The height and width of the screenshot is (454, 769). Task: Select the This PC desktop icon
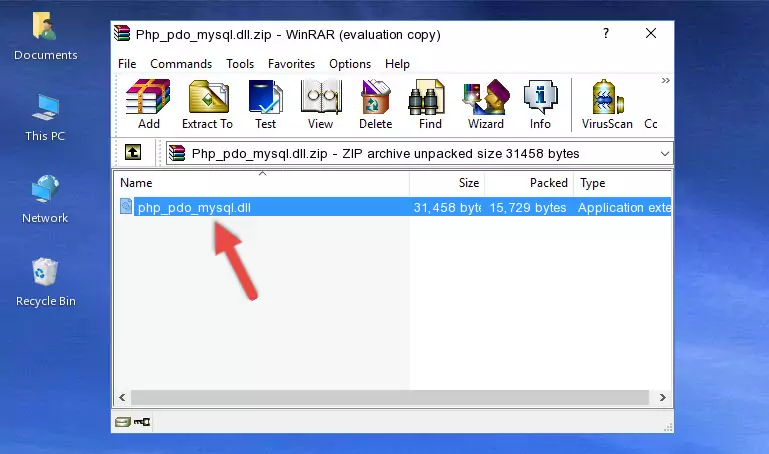(45, 118)
